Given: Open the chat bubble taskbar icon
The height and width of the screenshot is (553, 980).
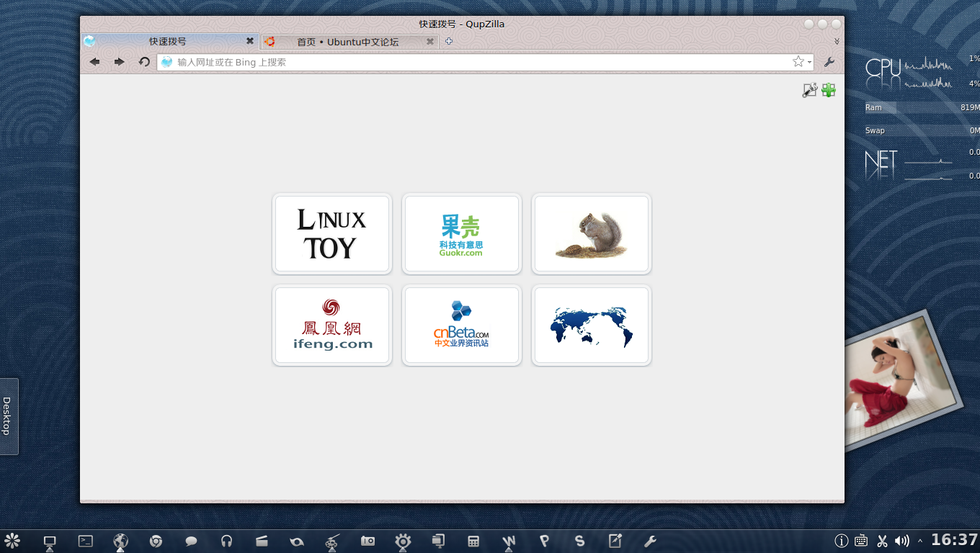Looking at the screenshot, I should (x=191, y=541).
